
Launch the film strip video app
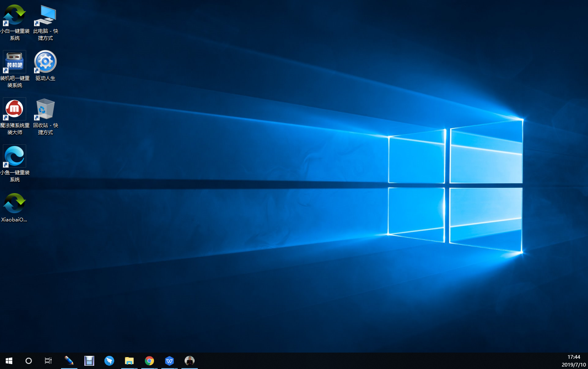click(x=89, y=361)
